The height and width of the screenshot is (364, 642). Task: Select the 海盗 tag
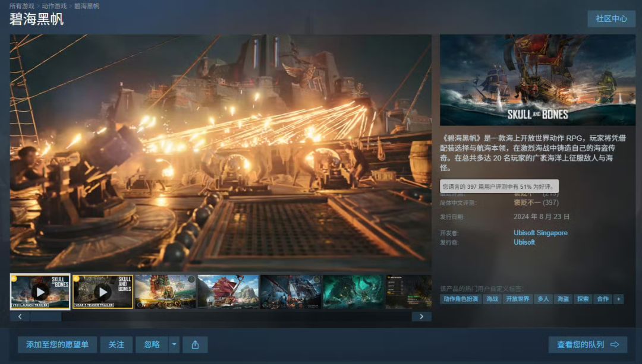click(x=563, y=299)
